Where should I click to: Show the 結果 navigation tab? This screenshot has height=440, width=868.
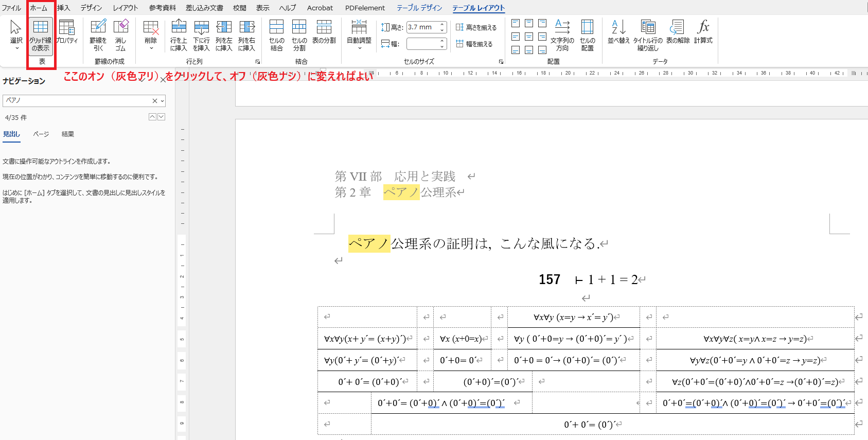(68, 134)
